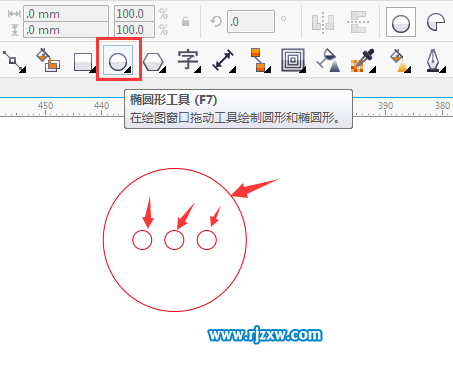Select the Connector tool
The width and height of the screenshot is (453, 380).
tap(260, 60)
